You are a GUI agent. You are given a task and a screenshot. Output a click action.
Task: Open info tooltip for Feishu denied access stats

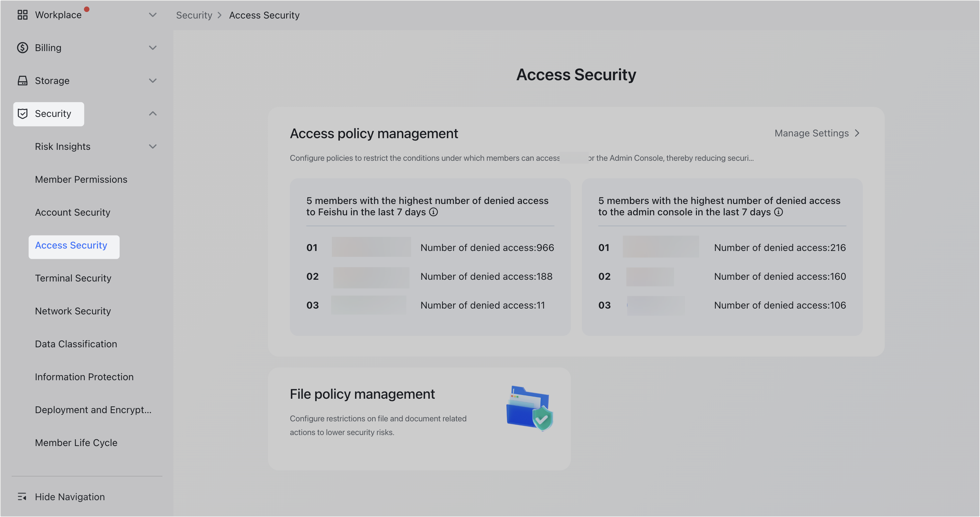click(434, 213)
